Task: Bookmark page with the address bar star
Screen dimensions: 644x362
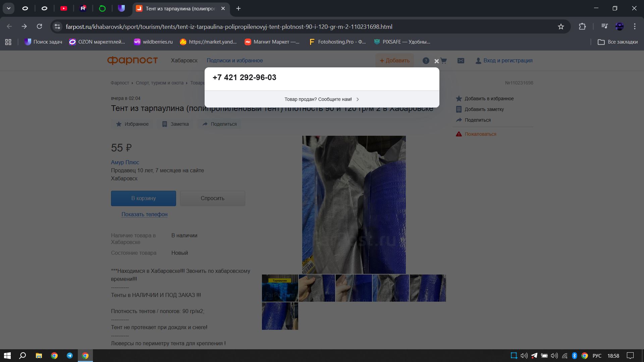Action: tap(561, 26)
